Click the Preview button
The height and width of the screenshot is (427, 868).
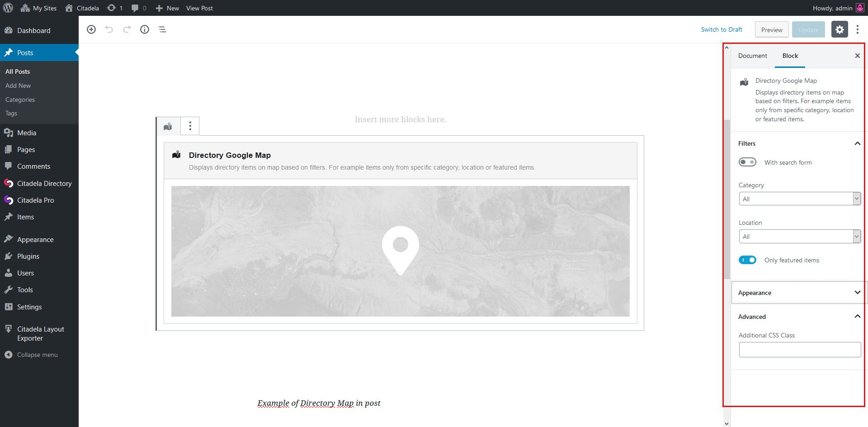point(772,30)
